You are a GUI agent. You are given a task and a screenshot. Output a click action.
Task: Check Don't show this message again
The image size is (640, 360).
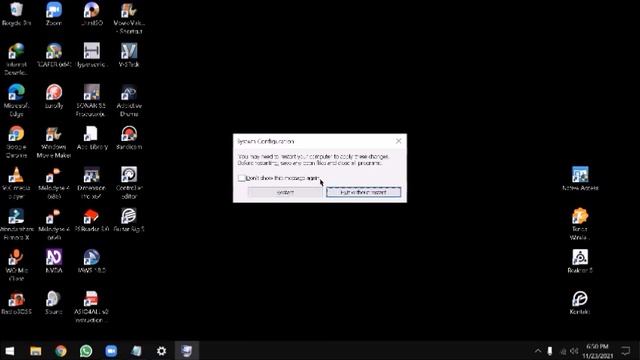click(x=242, y=178)
